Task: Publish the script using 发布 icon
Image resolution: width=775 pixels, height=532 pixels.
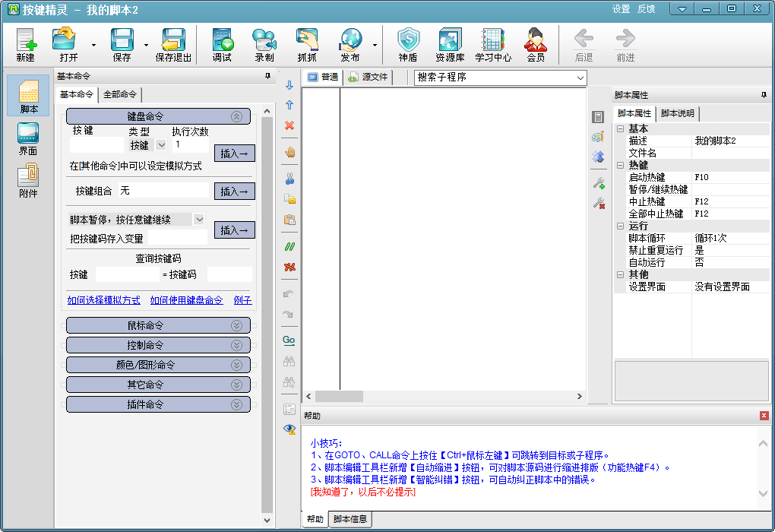Action: [349, 44]
